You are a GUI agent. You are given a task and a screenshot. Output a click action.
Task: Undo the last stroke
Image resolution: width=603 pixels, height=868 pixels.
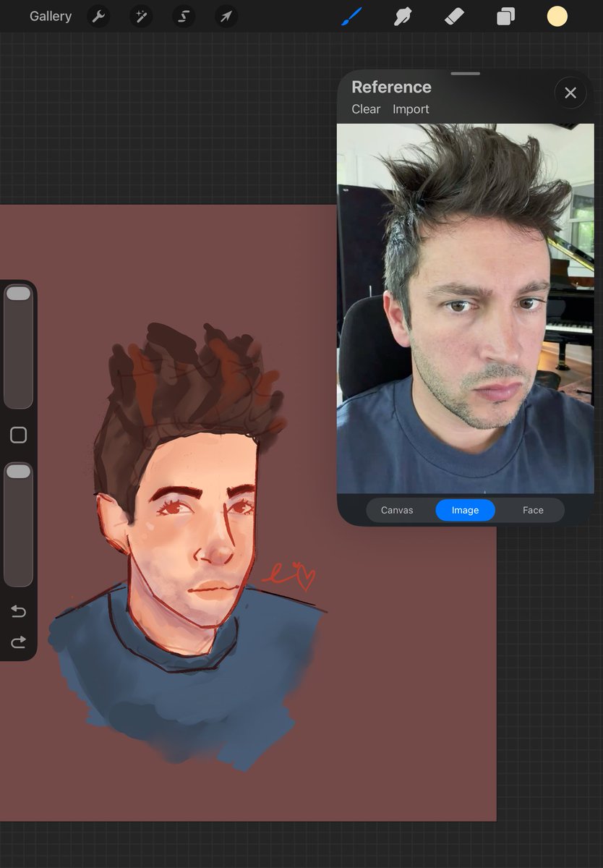point(18,612)
